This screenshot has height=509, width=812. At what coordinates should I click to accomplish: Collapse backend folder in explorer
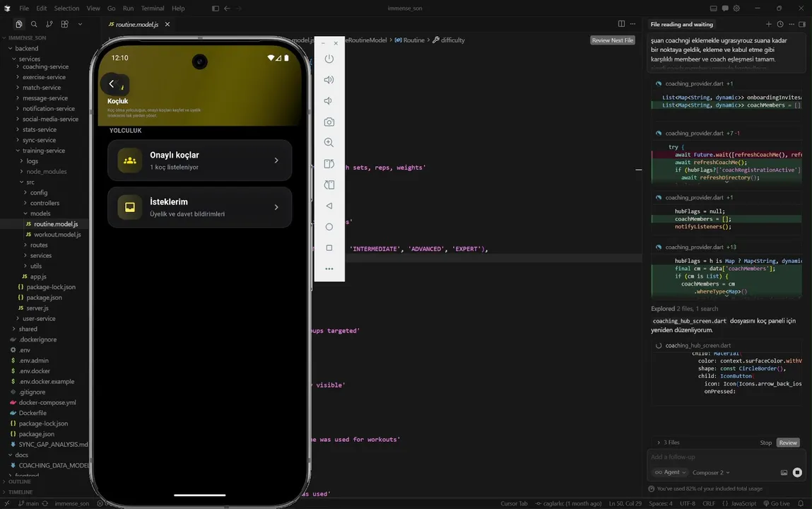coord(26,48)
